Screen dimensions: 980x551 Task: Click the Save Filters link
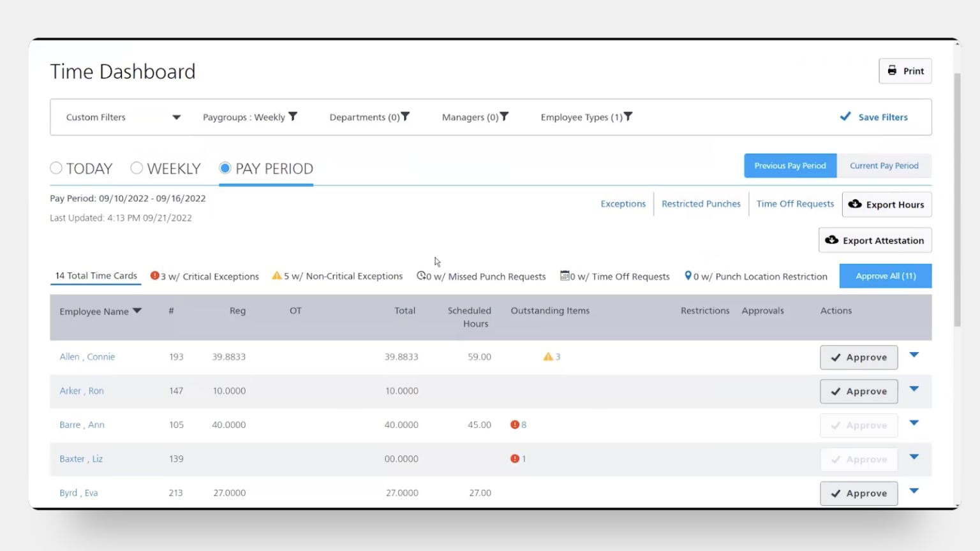(x=883, y=117)
